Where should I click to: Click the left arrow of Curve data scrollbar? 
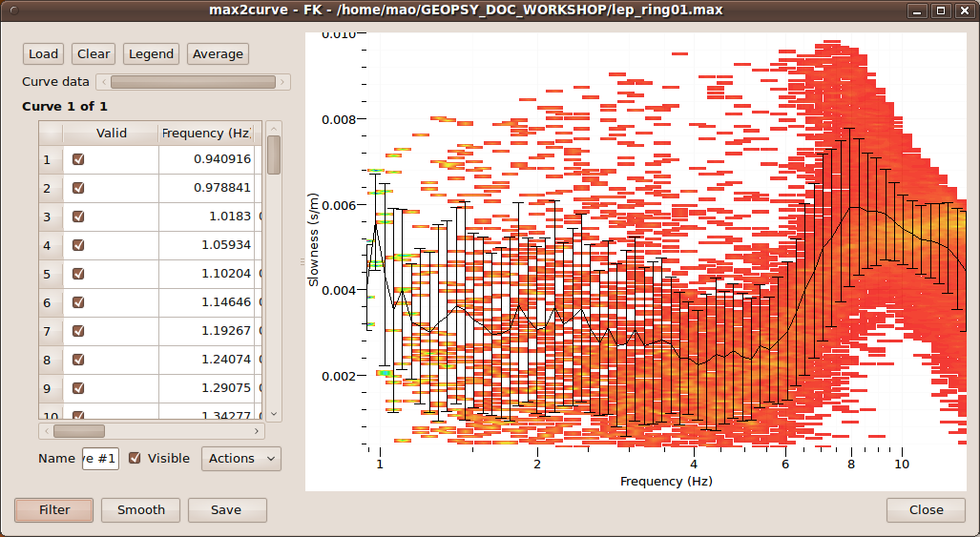(x=102, y=82)
